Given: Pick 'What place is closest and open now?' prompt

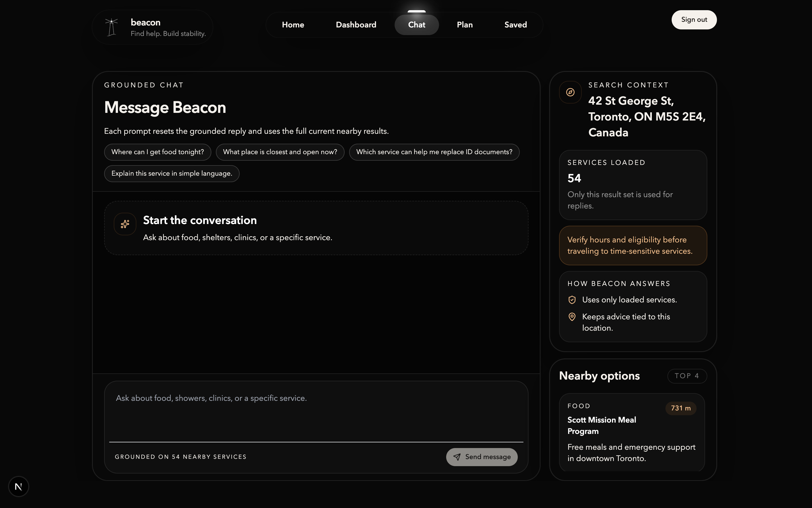Looking at the screenshot, I should tap(280, 152).
